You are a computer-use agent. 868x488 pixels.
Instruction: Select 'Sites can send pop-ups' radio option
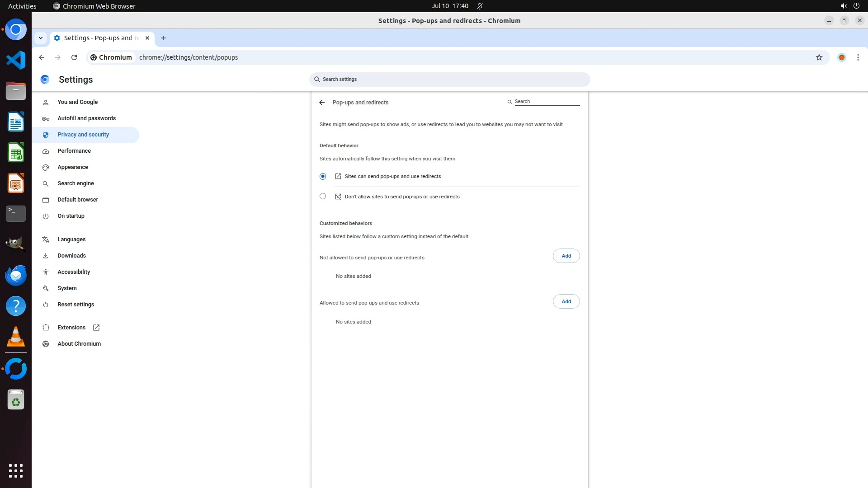coord(323,176)
